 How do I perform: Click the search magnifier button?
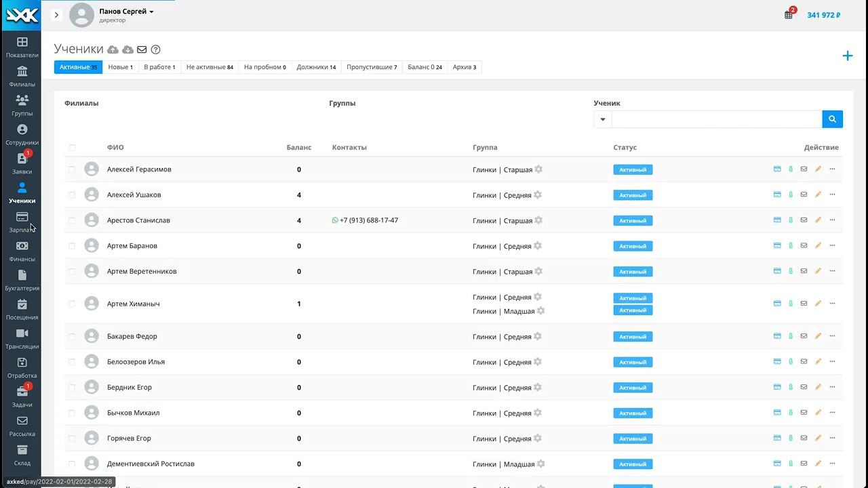[x=833, y=119]
